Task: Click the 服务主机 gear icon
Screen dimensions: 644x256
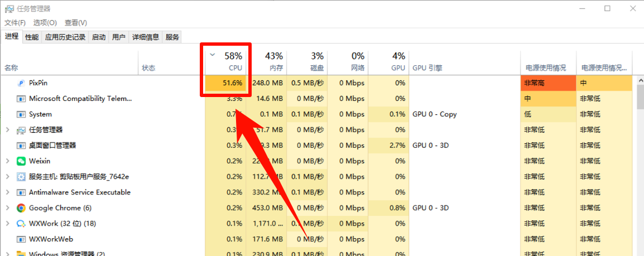Action: tap(21, 177)
